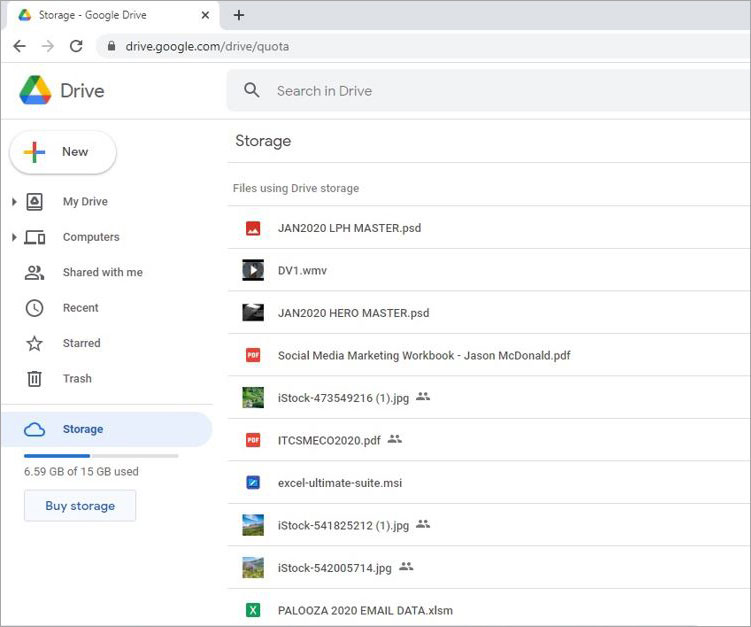Select file name PALOOZA 2020 EMAIL DATA.xlsm
The width and height of the screenshot is (751, 627).
[x=365, y=611]
